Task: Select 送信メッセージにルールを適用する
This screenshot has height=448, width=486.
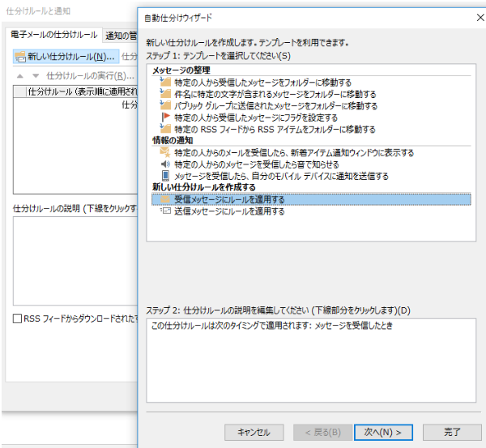Action: coord(229,211)
